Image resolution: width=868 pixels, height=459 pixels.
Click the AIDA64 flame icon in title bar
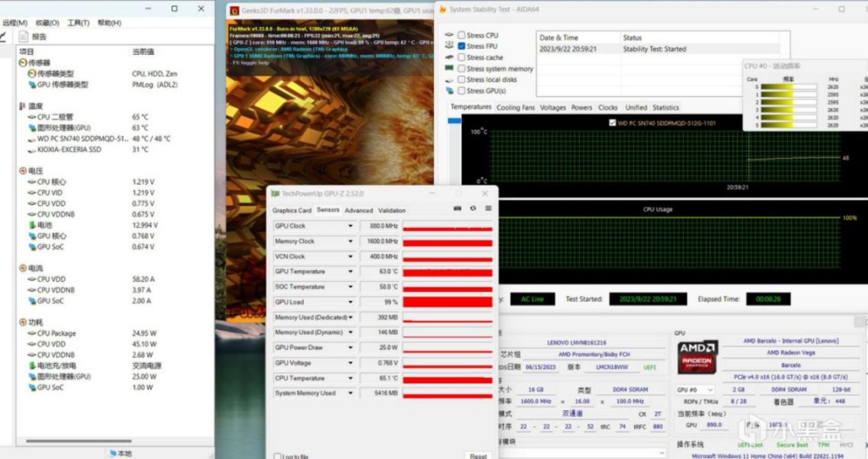click(442, 9)
